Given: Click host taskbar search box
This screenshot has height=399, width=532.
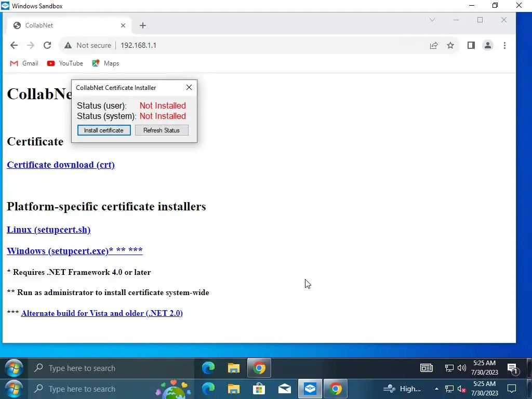Looking at the screenshot, I should (x=111, y=389).
